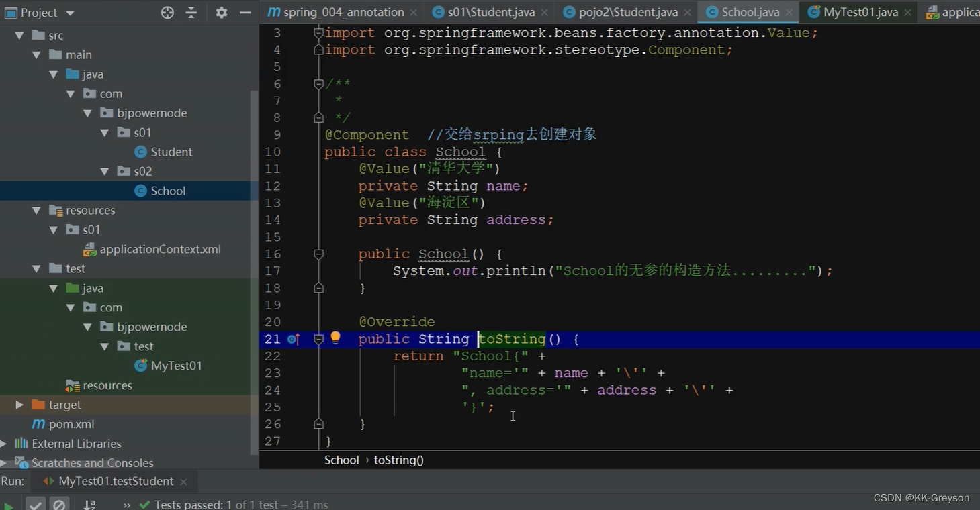Image resolution: width=980 pixels, height=510 pixels.
Task: Click the Scratches and Consoles icon
Action: 21,463
